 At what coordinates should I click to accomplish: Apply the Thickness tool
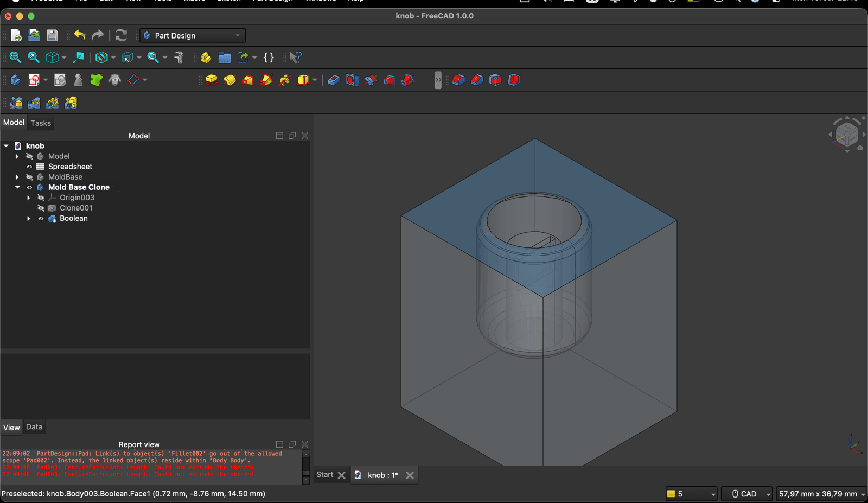(x=514, y=80)
